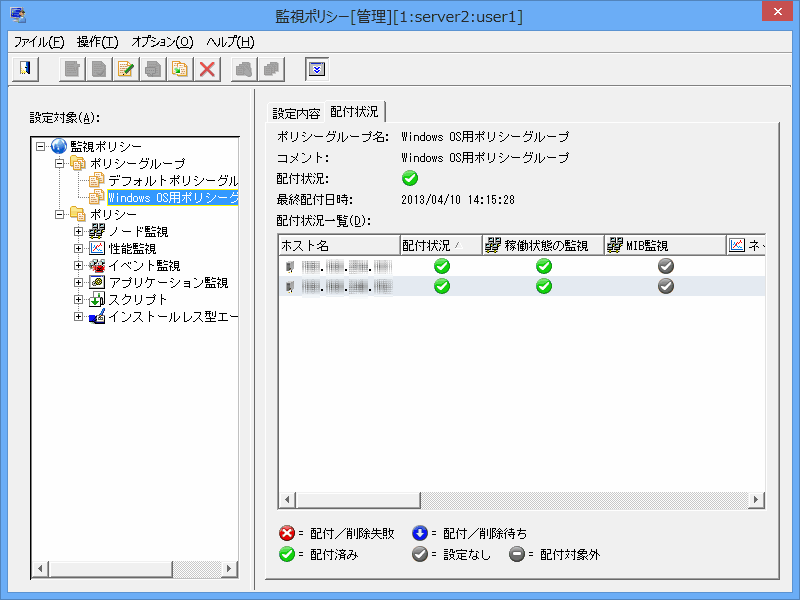800x600 pixels.
Task: Select デフォルトポリシーグループ in the tree
Action: pos(172,180)
